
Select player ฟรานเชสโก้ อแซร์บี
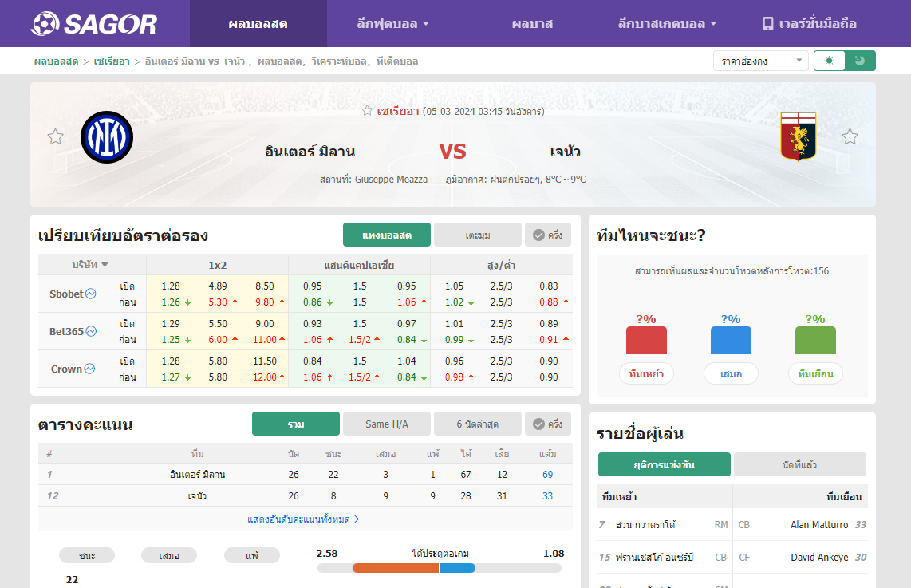coord(654,557)
